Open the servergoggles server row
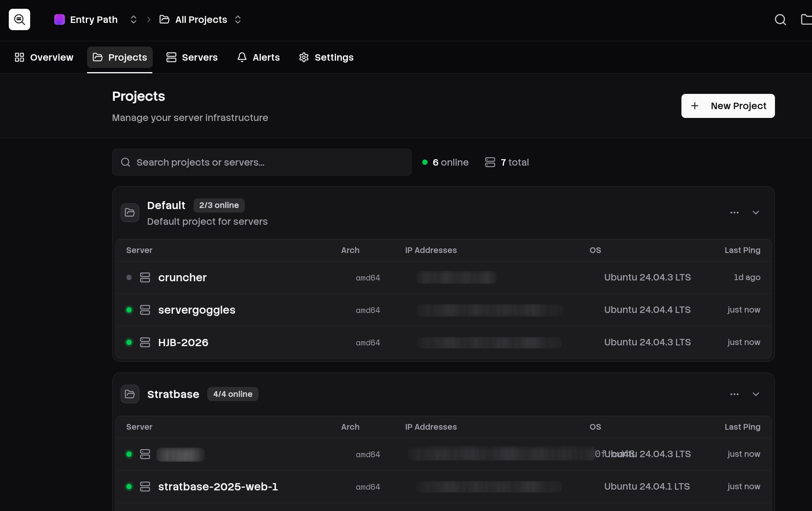The image size is (812, 511). (x=444, y=310)
